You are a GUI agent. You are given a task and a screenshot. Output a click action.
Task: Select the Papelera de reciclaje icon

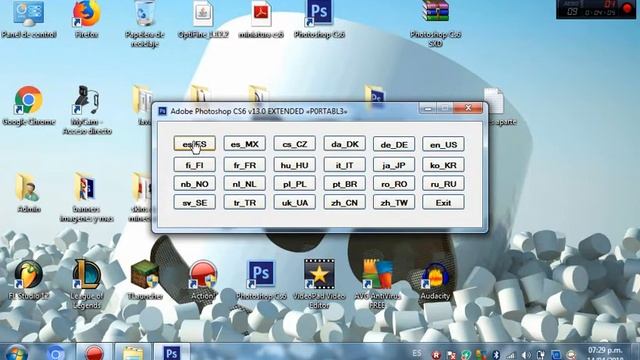(x=144, y=24)
